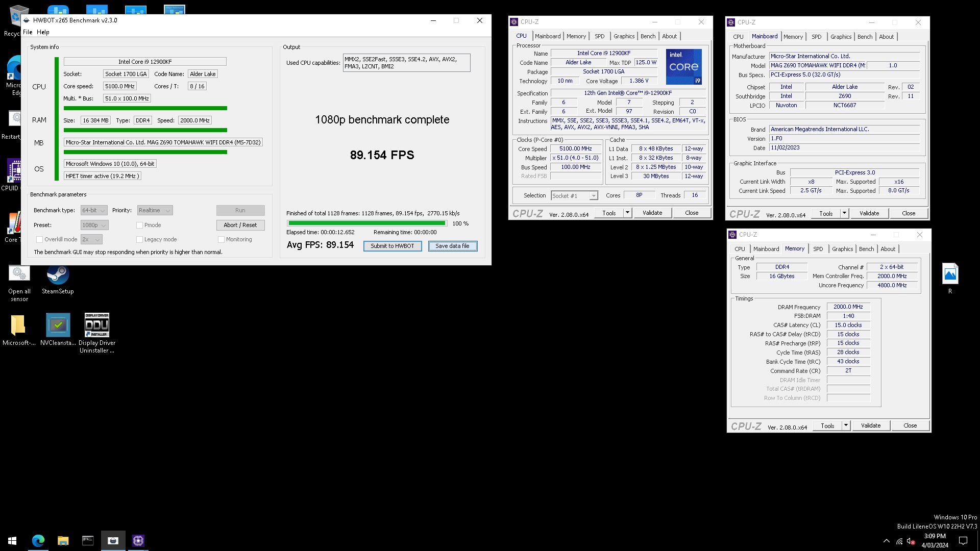The image size is (980, 551).
Task: Launch Microsoft Edge from the taskbar
Action: point(38,540)
